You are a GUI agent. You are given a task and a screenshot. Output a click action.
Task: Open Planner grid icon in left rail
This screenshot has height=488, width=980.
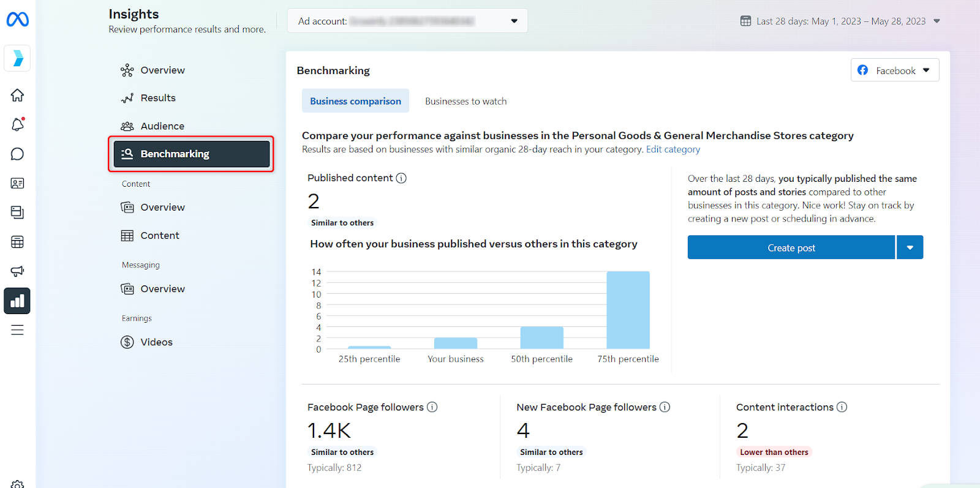pos(17,242)
